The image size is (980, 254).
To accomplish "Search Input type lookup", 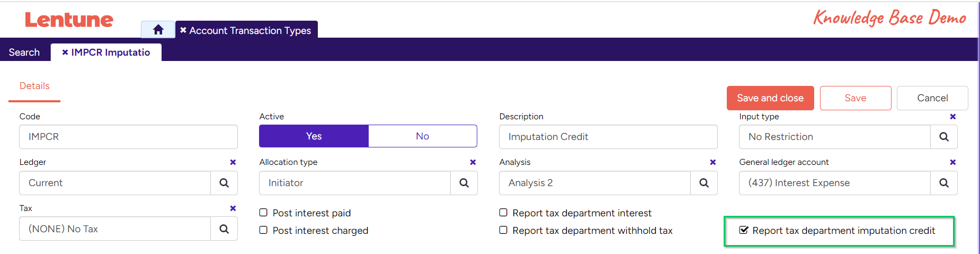I will pos(943,137).
